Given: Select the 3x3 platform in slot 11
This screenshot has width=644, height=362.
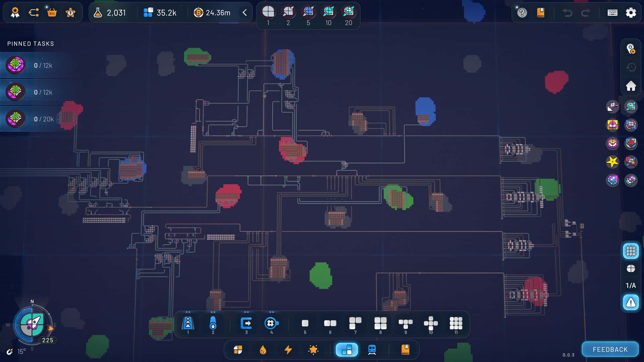Looking at the screenshot, I should pos(456,324).
